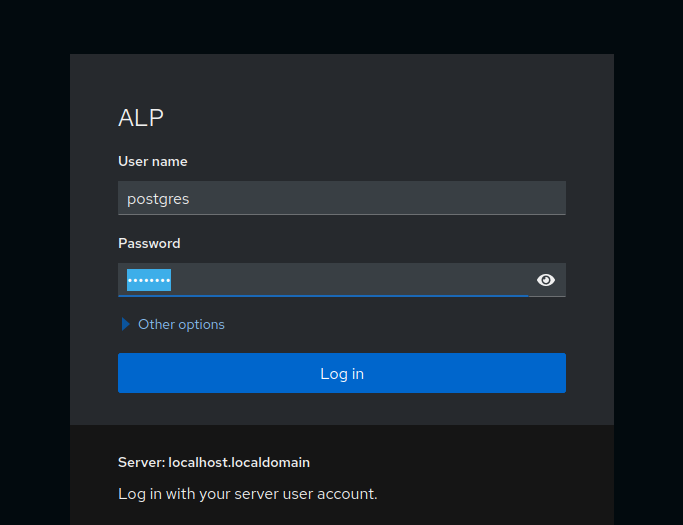Click the highlighted password dots
The width and height of the screenshot is (683, 525).
coord(149,280)
